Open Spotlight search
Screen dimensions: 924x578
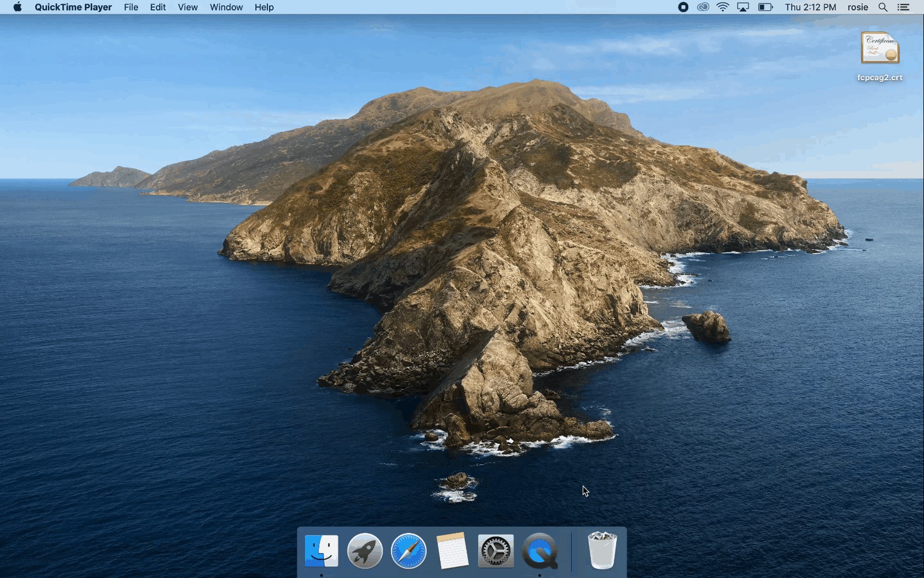pos(882,7)
